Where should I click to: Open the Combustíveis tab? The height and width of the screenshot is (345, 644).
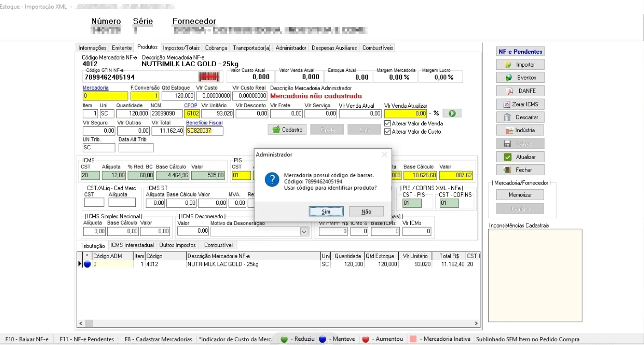(377, 48)
